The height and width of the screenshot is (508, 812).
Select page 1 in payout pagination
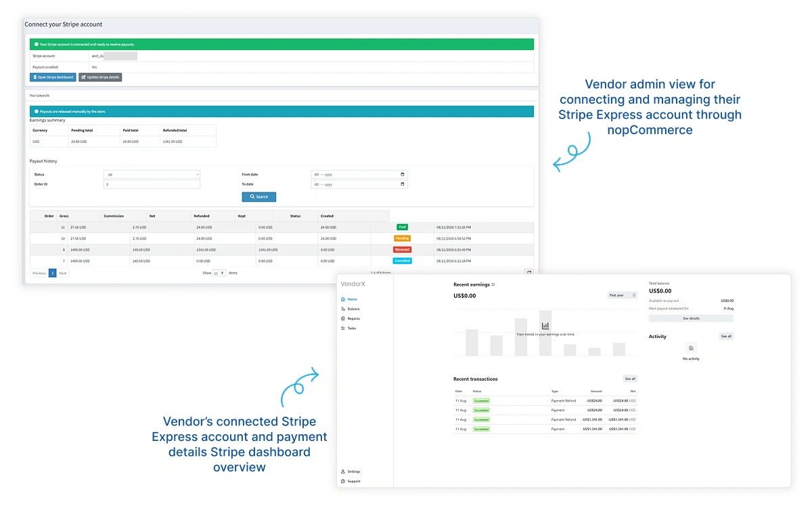point(53,273)
